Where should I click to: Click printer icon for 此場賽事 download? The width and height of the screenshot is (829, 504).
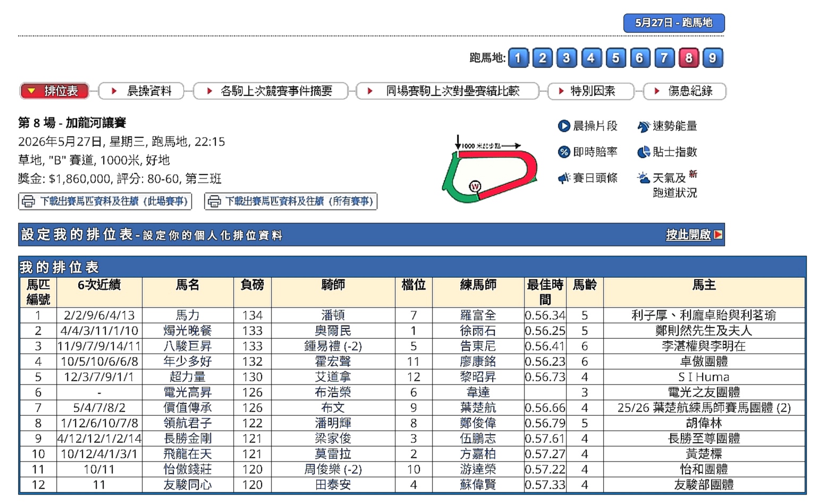29,201
